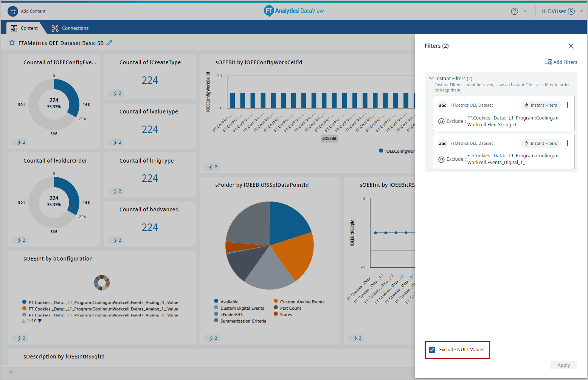Click the Available legend color swatch
Image resolution: width=588 pixels, height=380 pixels.
(x=216, y=301)
